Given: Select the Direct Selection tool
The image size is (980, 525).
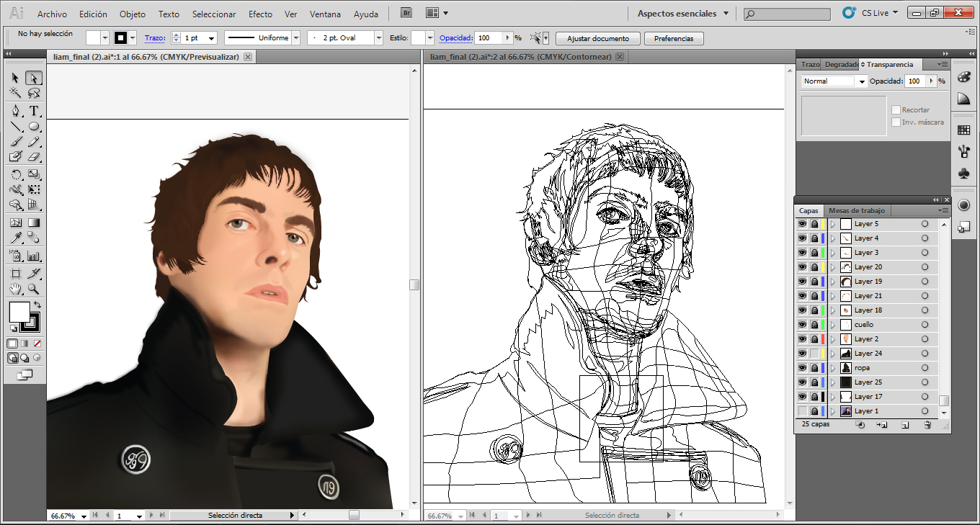Looking at the screenshot, I should click(33, 77).
